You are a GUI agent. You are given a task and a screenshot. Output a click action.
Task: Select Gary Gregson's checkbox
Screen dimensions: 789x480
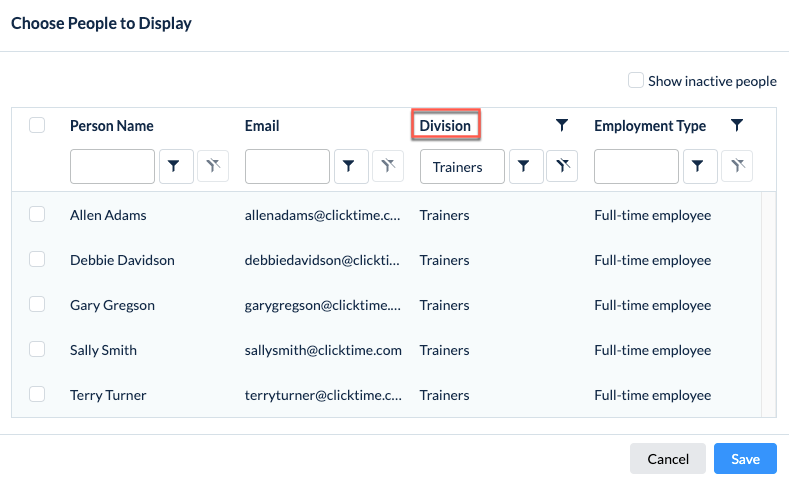point(37,304)
